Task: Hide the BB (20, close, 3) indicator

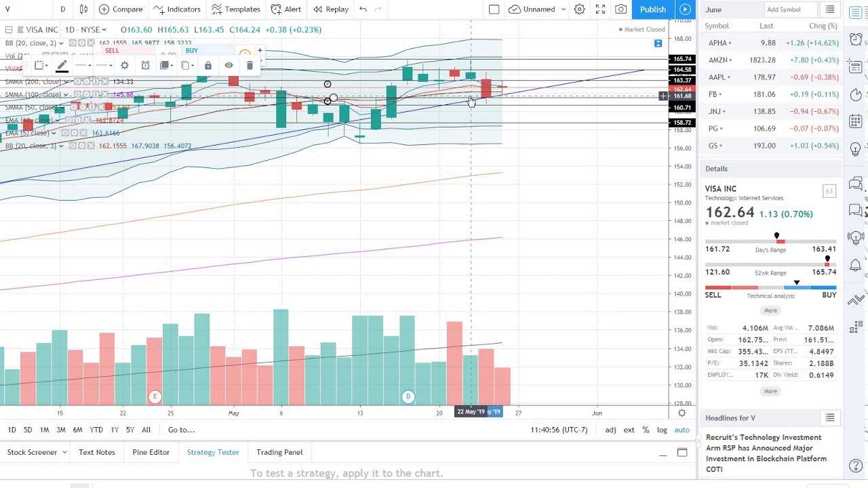Action: (73, 146)
